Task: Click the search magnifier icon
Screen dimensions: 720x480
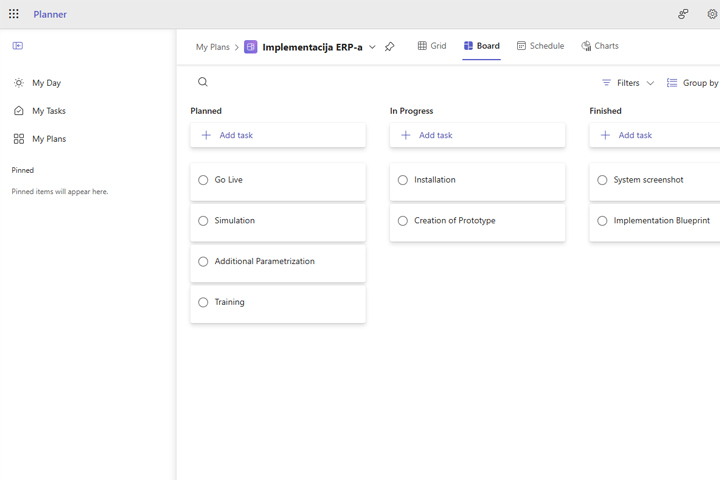Action: pos(203,82)
